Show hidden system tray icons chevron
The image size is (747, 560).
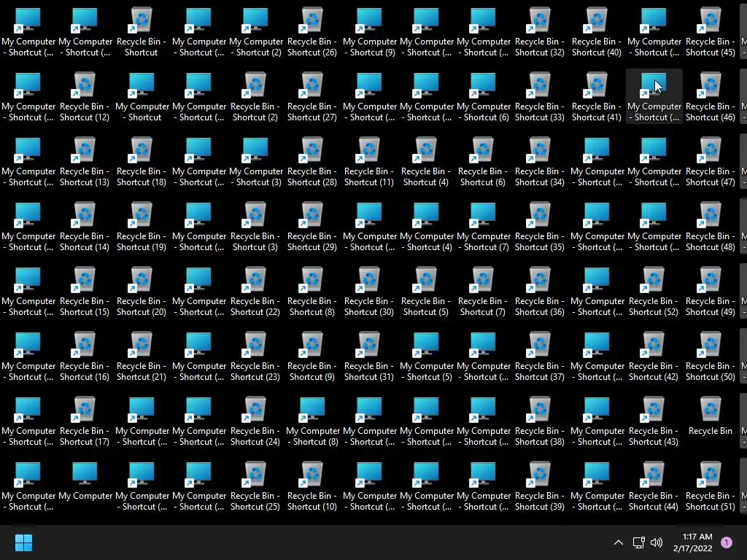(619, 542)
